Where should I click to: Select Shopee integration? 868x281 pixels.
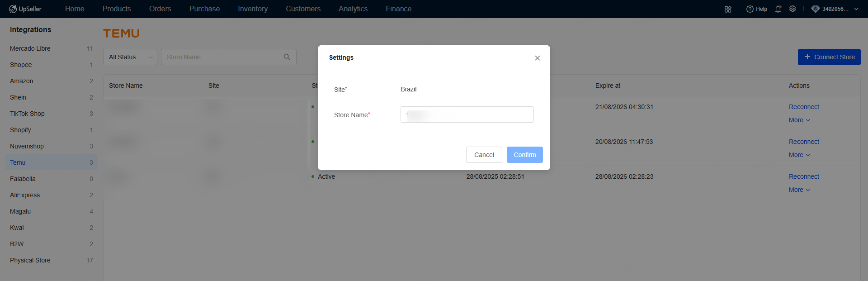(52, 65)
